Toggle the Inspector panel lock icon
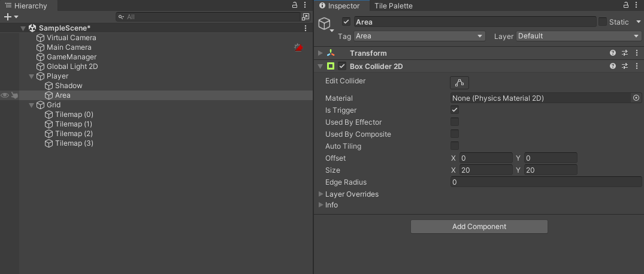Viewport: 644px width, 274px height. click(x=626, y=5)
